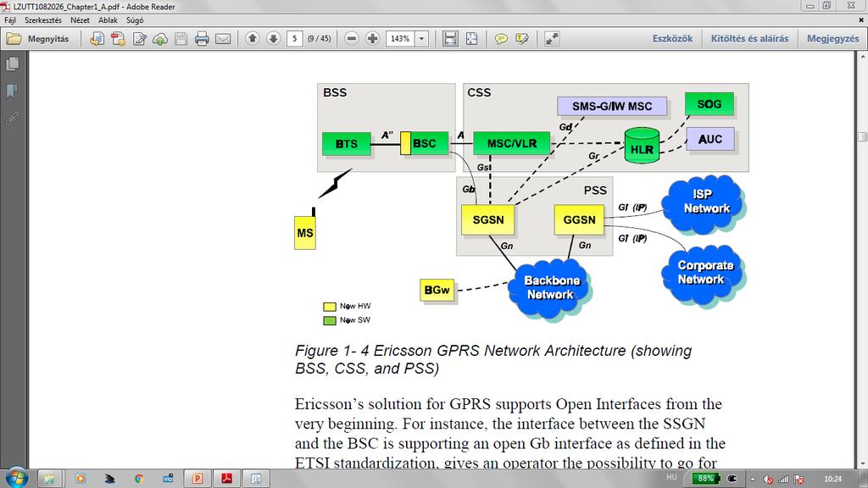This screenshot has width=868, height=488.
Task: Click the floppy disk save icon
Action: 181,39
